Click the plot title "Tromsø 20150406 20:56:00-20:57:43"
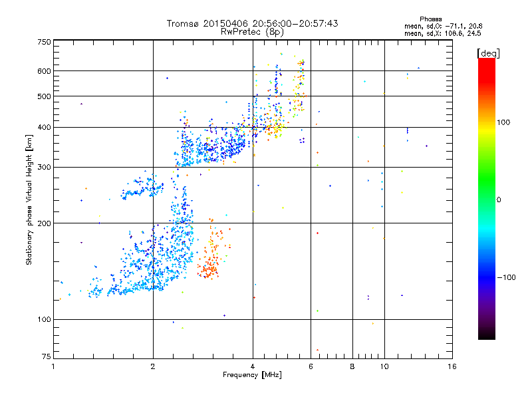532x399 pixels. point(252,23)
